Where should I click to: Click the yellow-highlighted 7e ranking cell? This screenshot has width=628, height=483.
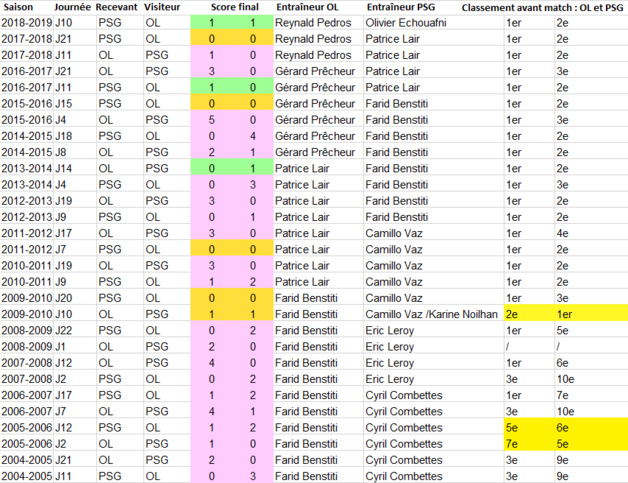click(513, 442)
